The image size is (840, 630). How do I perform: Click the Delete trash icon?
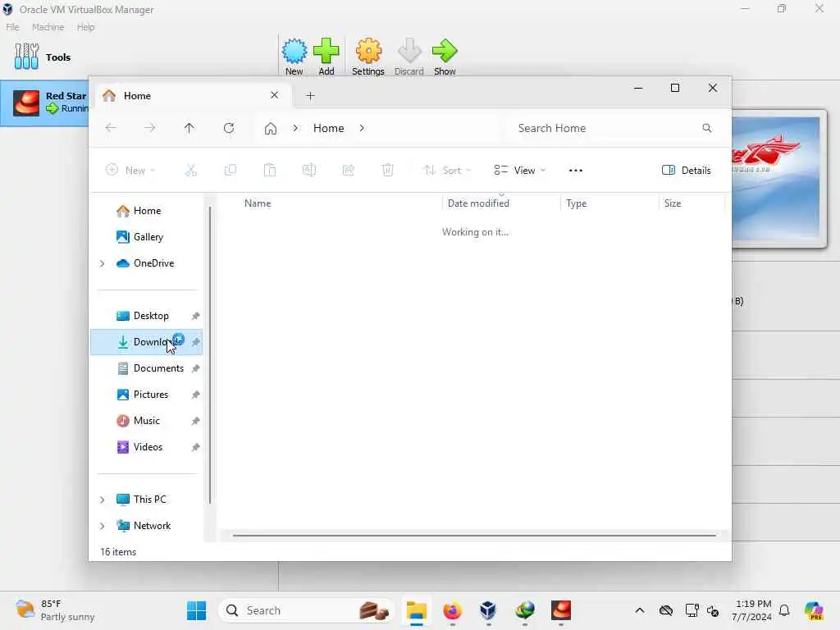[x=388, y=171]
